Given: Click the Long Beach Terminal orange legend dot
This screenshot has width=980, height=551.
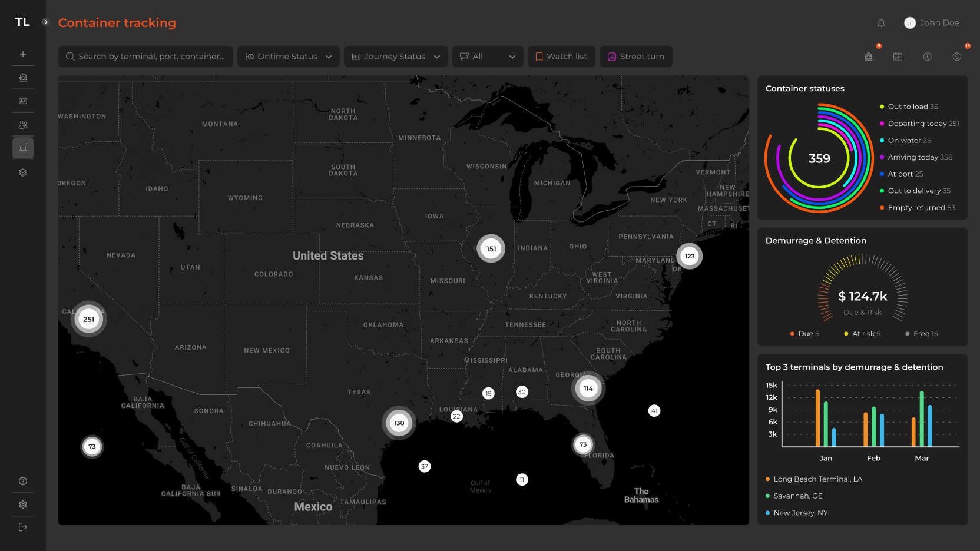Looking at the screenshot, I should [x=767, y=479].
